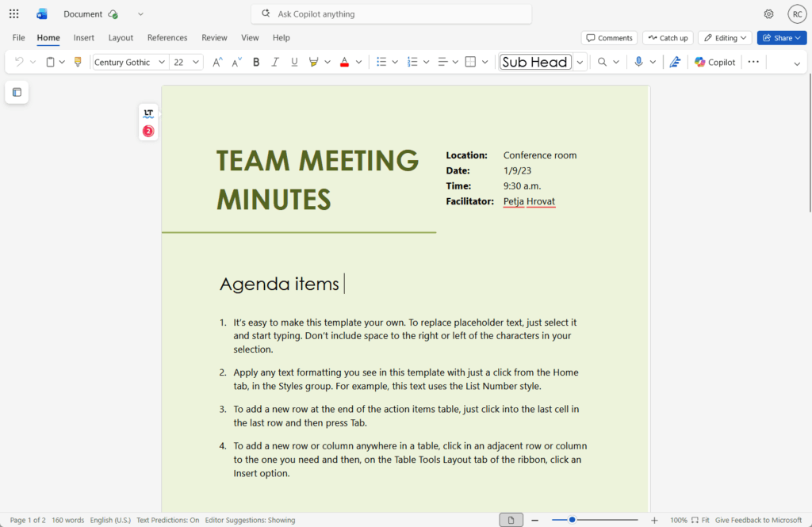Open the Editing mode dropdown

tap(725, 38)
